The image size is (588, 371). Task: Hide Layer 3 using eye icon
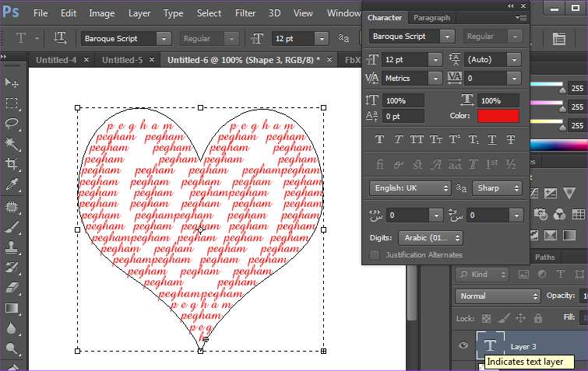click(465, 346)
